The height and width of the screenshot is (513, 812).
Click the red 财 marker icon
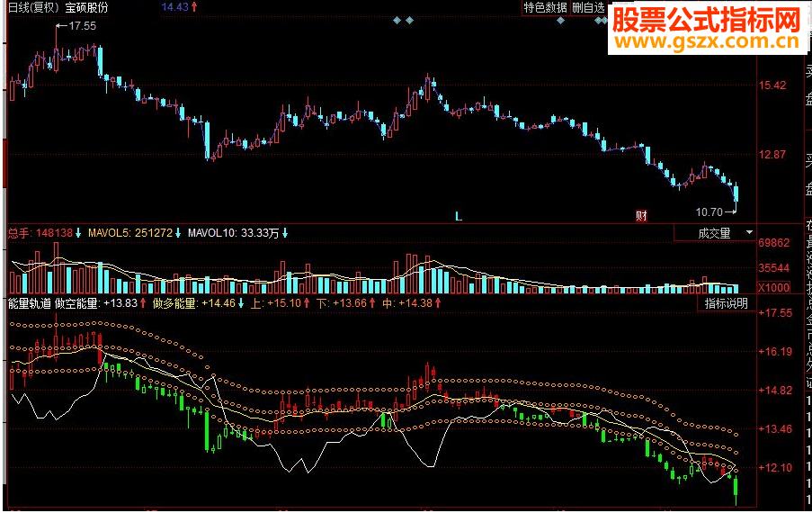pos(641,216)
